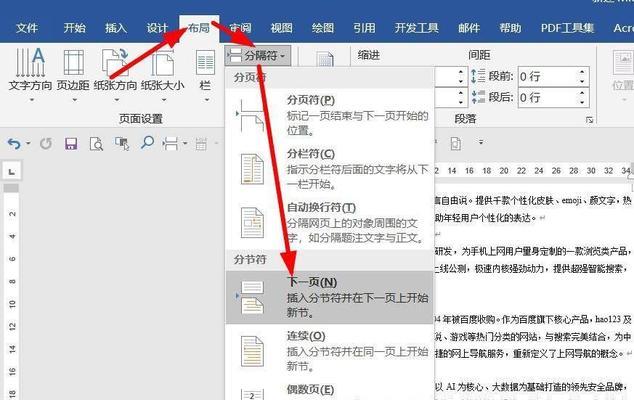Viewport: 634px width, 400px height.
Task: Switch to the 视图 ribbon tab
Action: pos(281,28)
